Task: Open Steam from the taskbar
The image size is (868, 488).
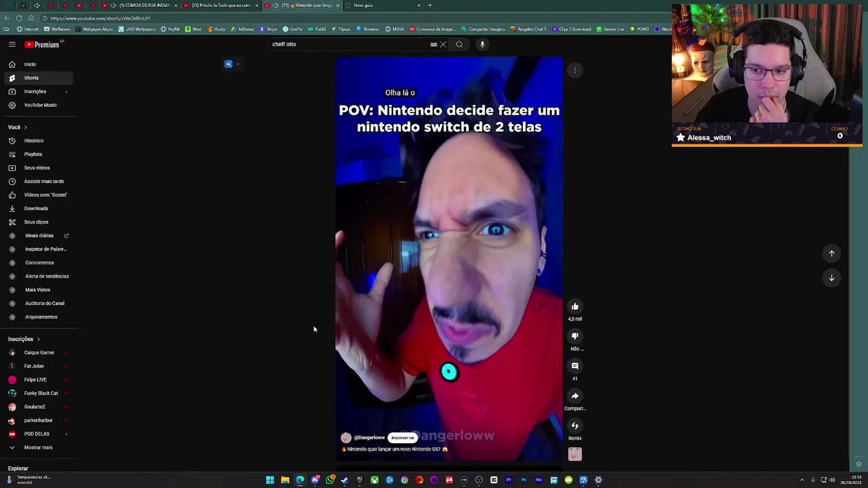Action: click(344, 480)
